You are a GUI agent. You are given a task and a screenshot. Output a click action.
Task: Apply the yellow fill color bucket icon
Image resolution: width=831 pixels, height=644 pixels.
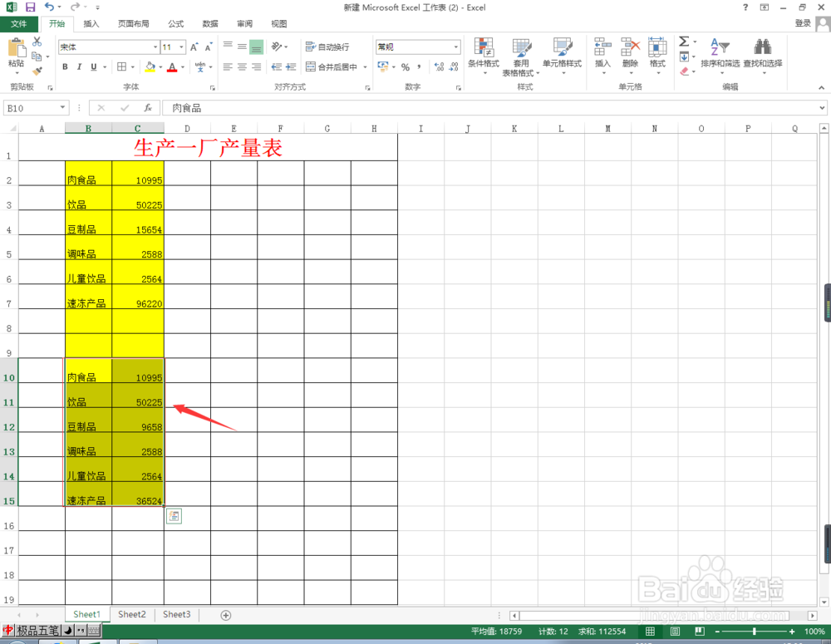(150, 66)
